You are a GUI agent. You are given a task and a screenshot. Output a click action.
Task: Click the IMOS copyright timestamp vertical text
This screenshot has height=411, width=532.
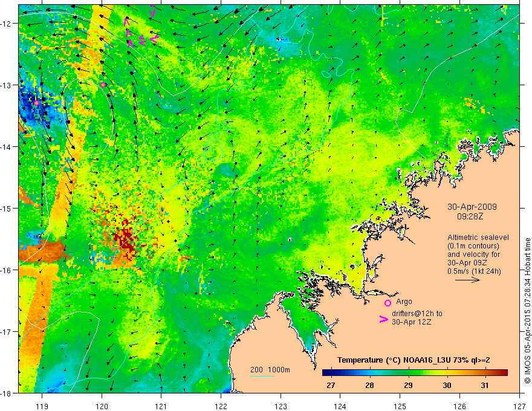tap(527, 311)
